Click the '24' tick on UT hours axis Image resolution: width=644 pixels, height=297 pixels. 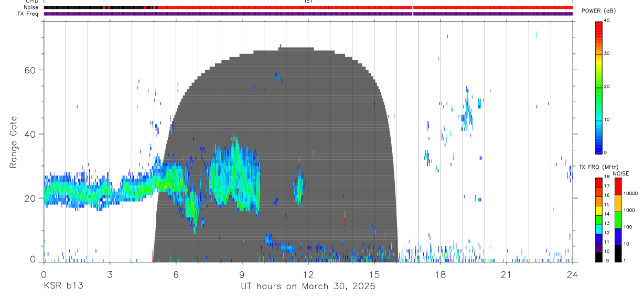[573, 274]
